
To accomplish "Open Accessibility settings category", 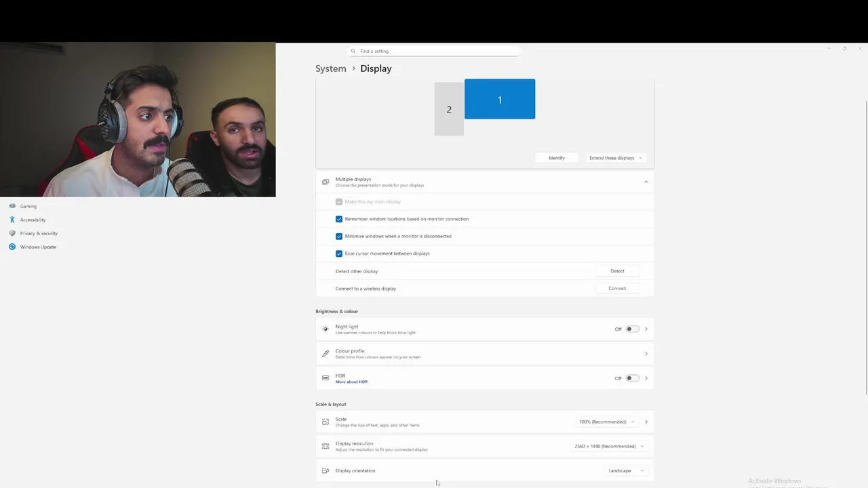I will point(33,220).
